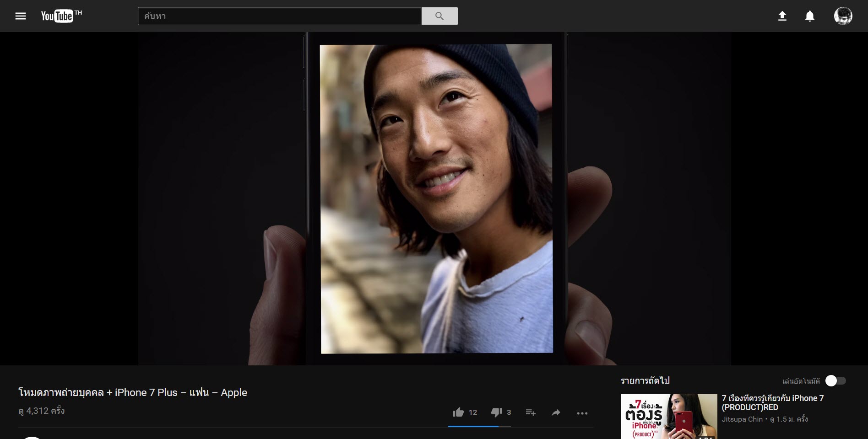868x439 pixels.
Task: Open the account avatar menu
Action: pyautogui.click(x=843, y=16)
